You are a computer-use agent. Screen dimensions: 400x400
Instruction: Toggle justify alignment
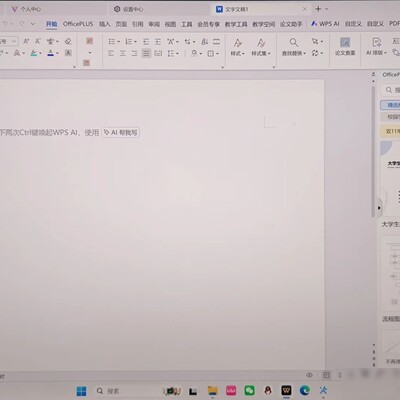tap(146, 53)
